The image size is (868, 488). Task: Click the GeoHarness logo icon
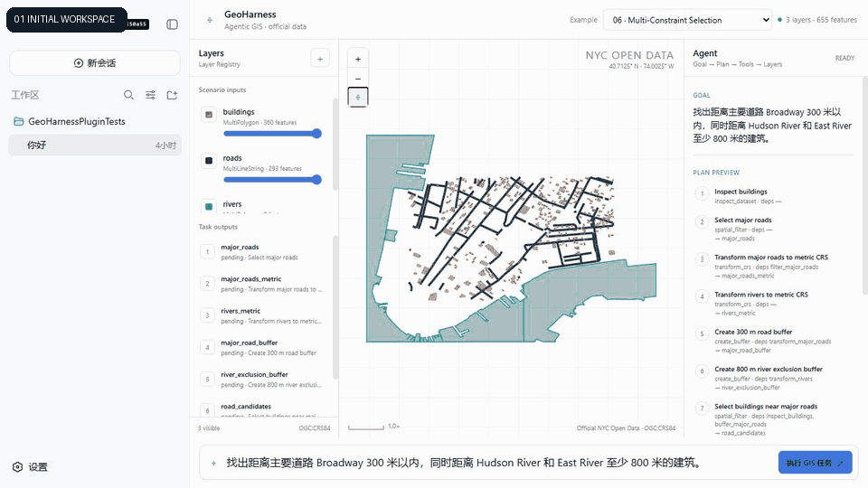pos(209,20)
